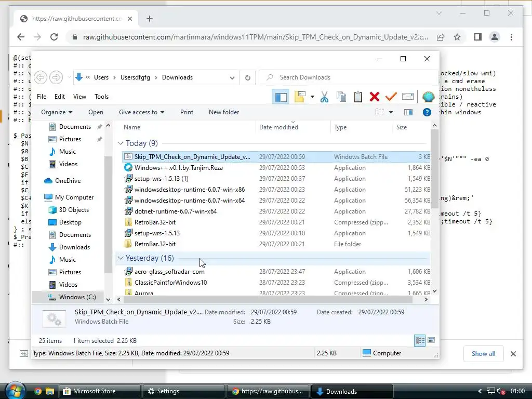This screenshot has height=399, width=532.
Task: Click the Open command button
Action: (x=96, y=112)
